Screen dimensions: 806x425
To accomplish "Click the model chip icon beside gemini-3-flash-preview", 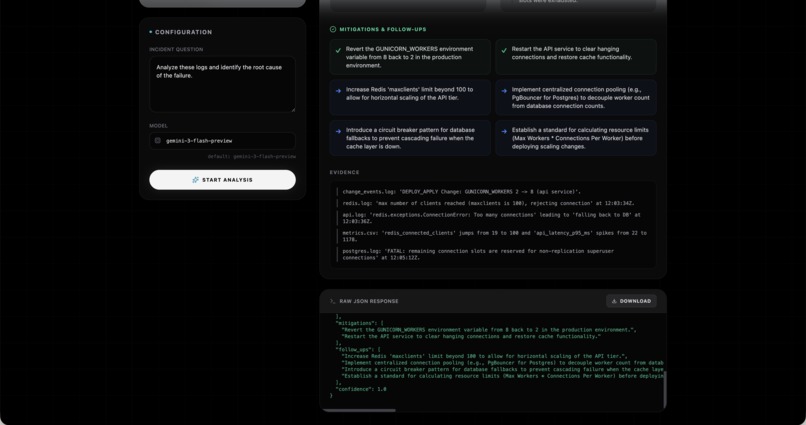I will pyautogui.click(x=158, y=140).
